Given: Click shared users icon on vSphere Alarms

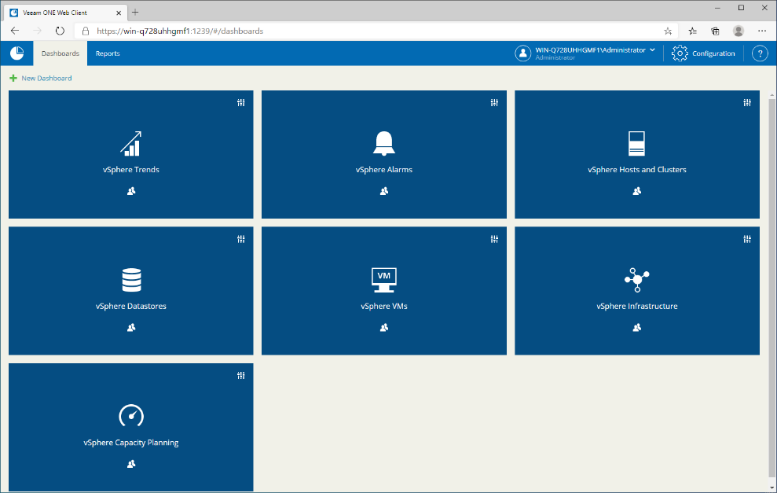Looking at the screenshot, I should click(384, 191).
